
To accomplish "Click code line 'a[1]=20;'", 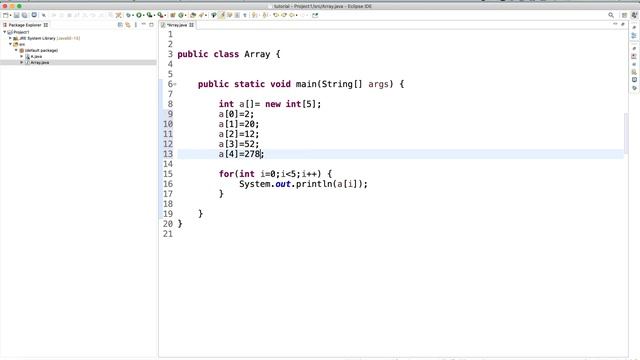I will [x=238, y=124].
